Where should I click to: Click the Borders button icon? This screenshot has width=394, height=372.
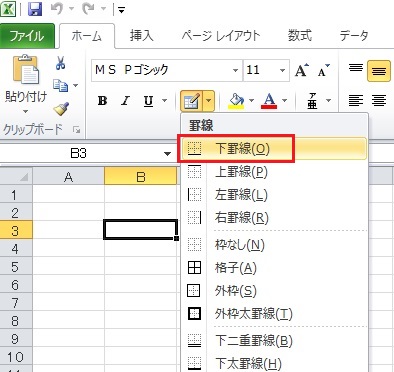click(192, 101)
